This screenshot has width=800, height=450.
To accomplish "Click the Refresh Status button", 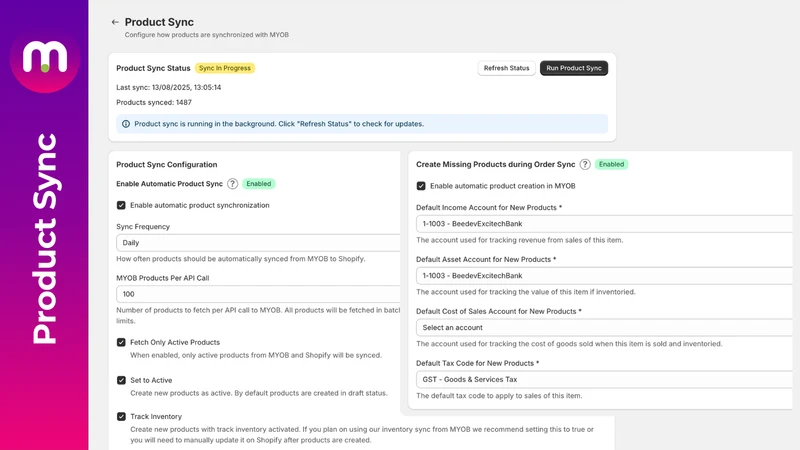I will click(x=506, y=68).
